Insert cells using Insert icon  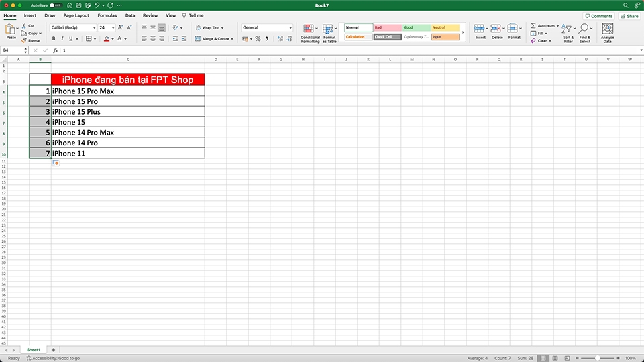[x=479, y=29]
